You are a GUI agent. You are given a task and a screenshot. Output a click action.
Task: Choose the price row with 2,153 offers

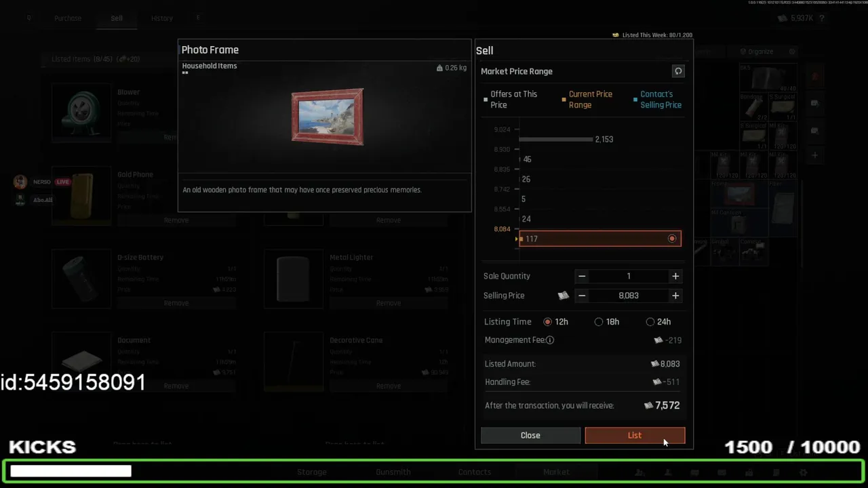click(599, 139)
